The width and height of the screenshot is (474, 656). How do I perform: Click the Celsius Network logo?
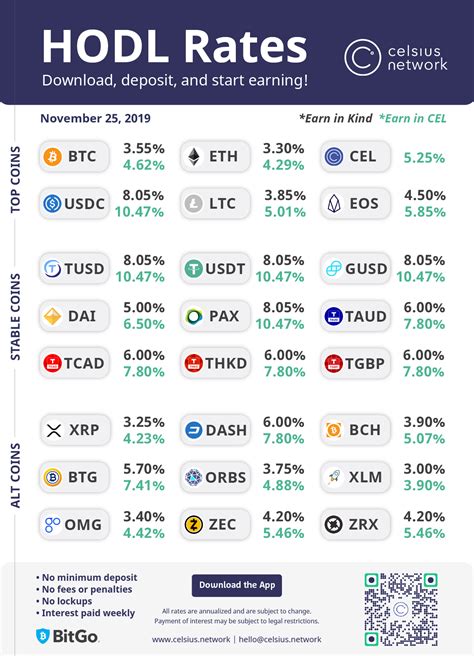(395, 58)
